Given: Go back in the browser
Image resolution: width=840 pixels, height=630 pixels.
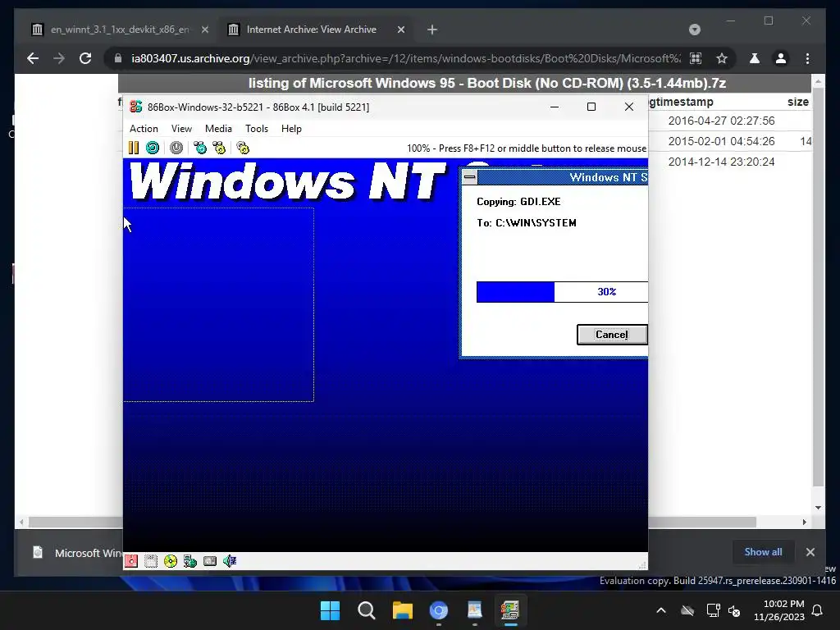Looking at the screenshot, I should (33, 58).
